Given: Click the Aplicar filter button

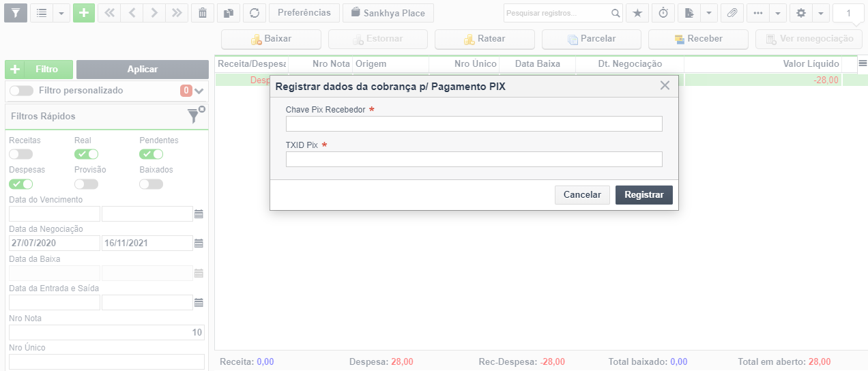Looking at the screenshot, I should (x=143, y=69).
